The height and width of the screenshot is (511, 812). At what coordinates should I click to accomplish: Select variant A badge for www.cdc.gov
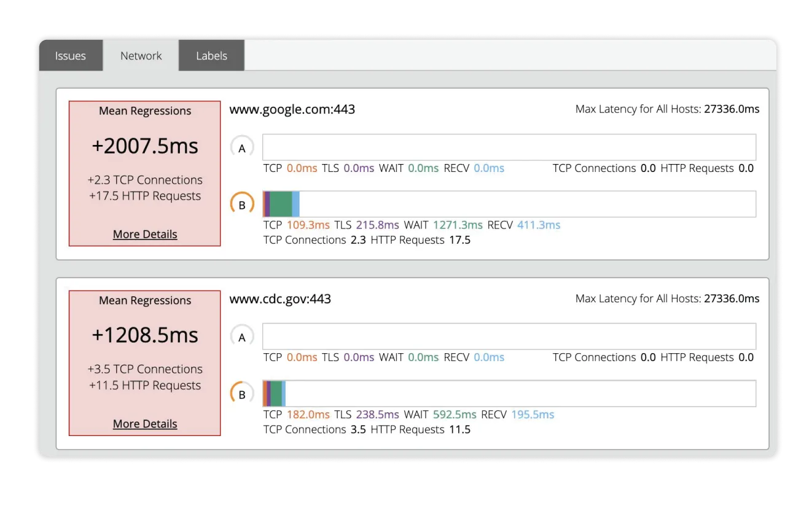243,336
